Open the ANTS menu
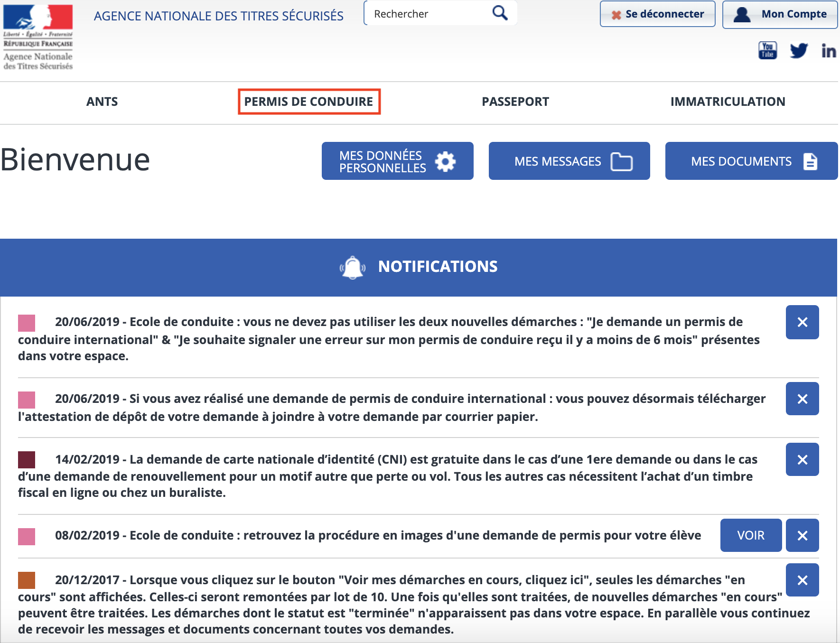 (x=102, y=102)
